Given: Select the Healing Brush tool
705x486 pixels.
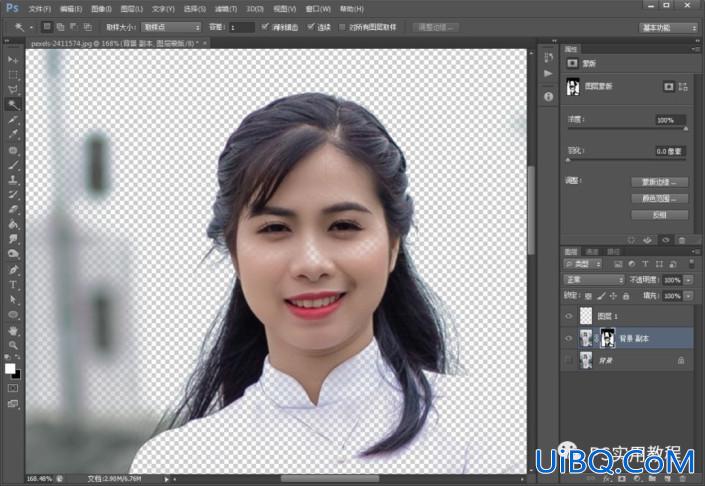Looking at the screenshot, I should 13,150.
